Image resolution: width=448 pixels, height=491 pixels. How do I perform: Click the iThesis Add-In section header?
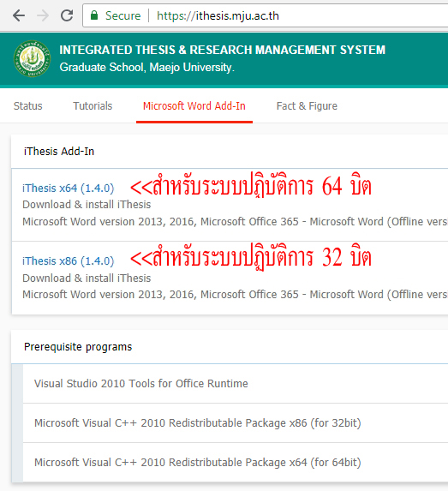tap(59, 152)
